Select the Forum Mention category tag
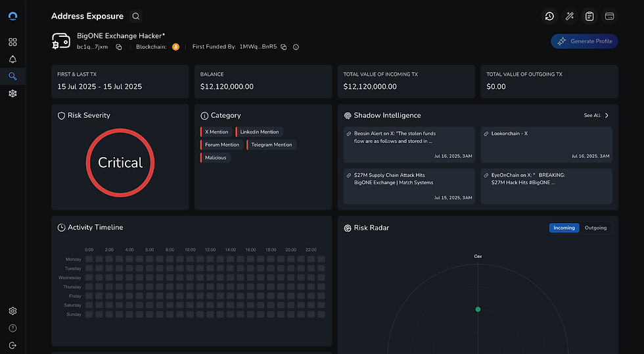Image resolution: width=644 pixels, height=354 pixels. click(x=222, y=145)
